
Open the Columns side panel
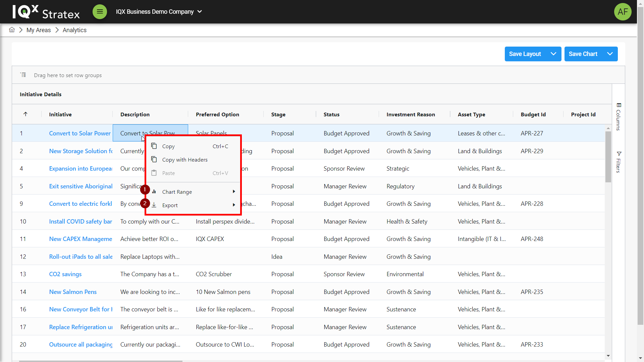point(619,117)
